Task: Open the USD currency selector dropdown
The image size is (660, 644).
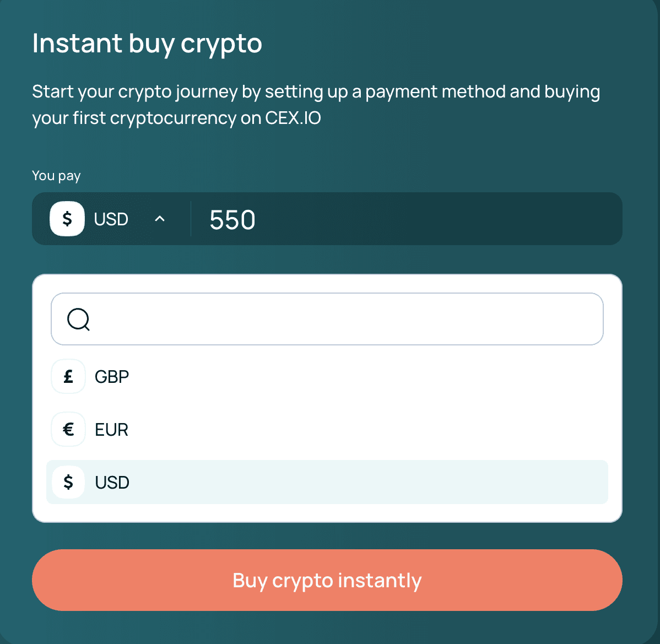Action: coord(111,219)
